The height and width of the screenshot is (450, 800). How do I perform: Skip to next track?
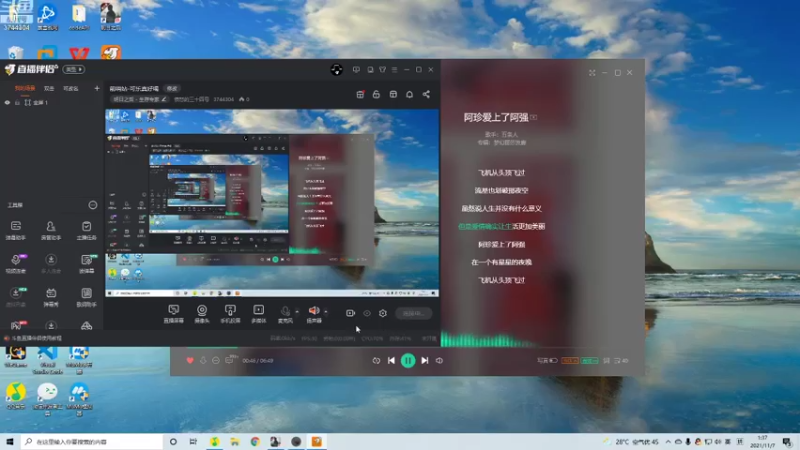(424, 361)
